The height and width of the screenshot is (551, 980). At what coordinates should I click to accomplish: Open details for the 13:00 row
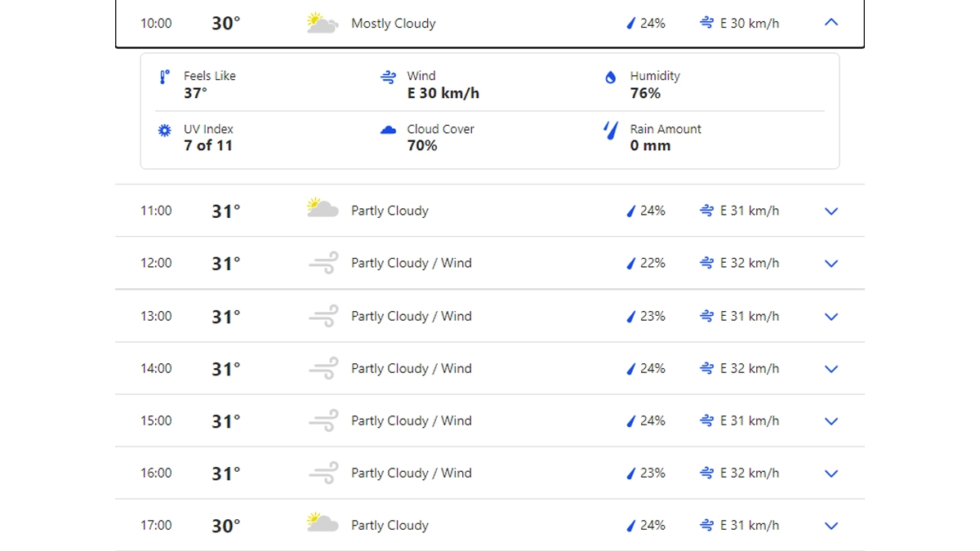click(x=831, y=317)
